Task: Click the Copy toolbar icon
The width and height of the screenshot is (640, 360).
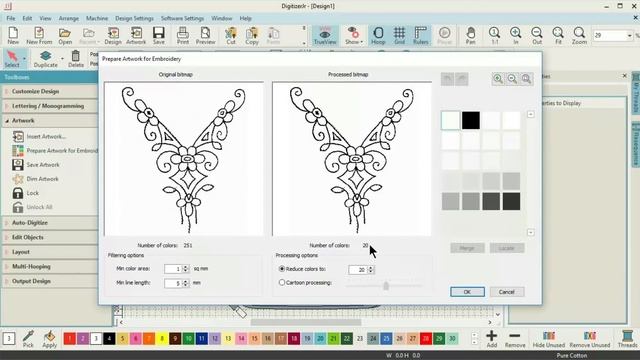Action: pyautogui.click(x=252, y=35)
